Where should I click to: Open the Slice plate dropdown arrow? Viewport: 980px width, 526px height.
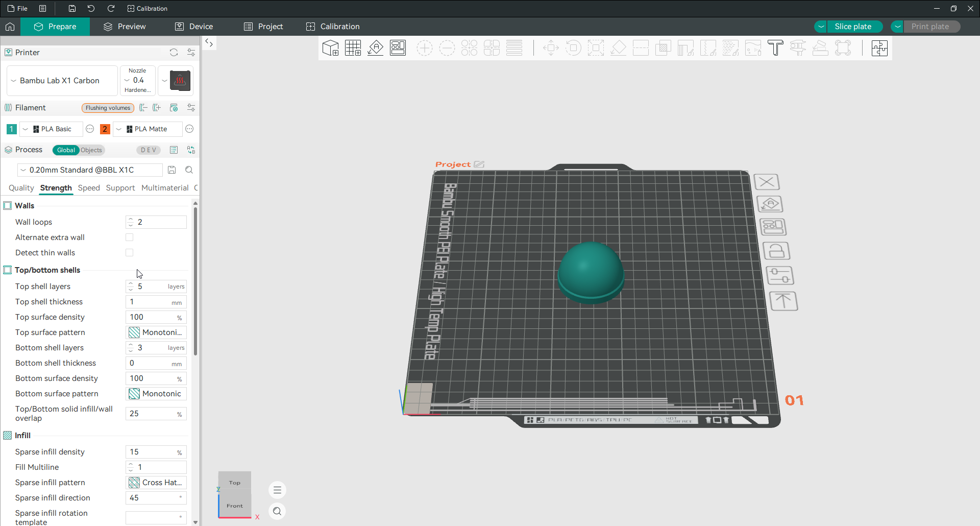tap(821, 27)
